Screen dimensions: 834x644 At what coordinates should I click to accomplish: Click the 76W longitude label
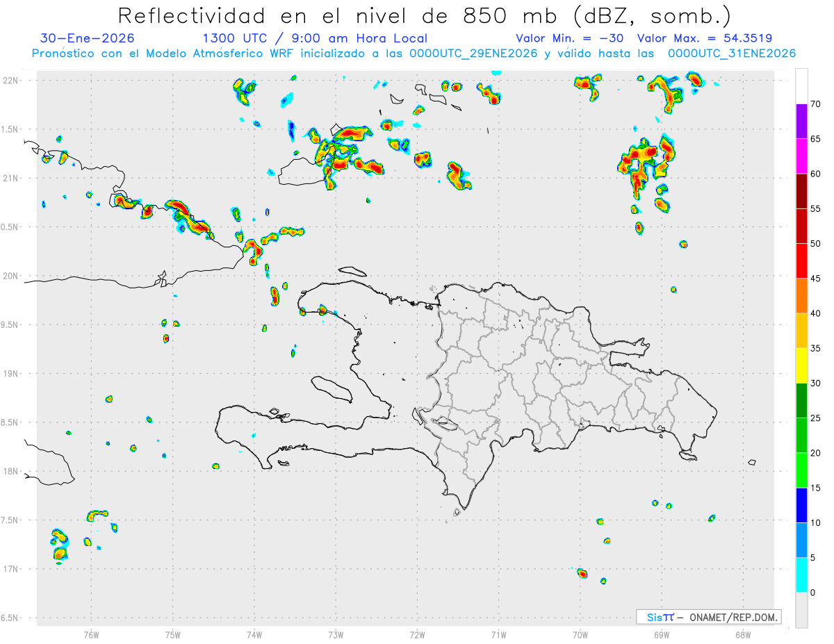[91, 634]
